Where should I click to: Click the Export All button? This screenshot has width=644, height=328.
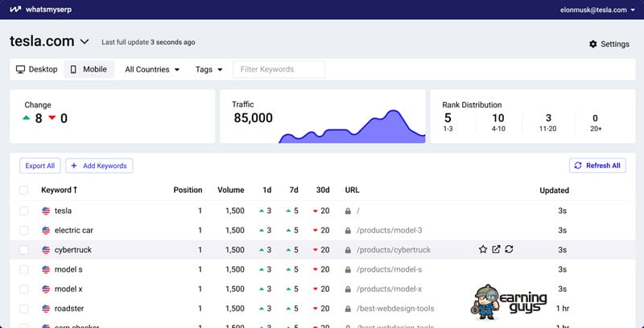(39, 166)
